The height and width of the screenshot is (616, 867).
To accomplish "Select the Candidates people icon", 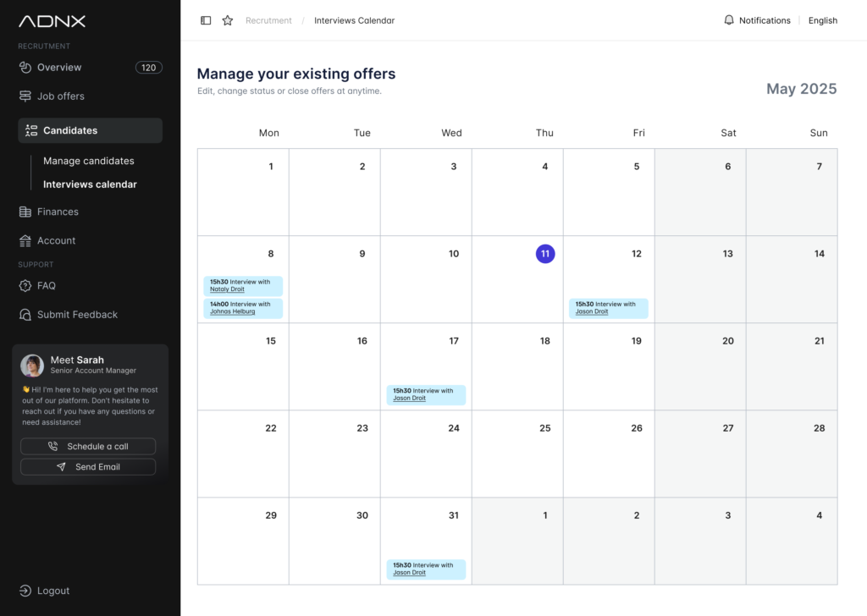I will (31, 129).
